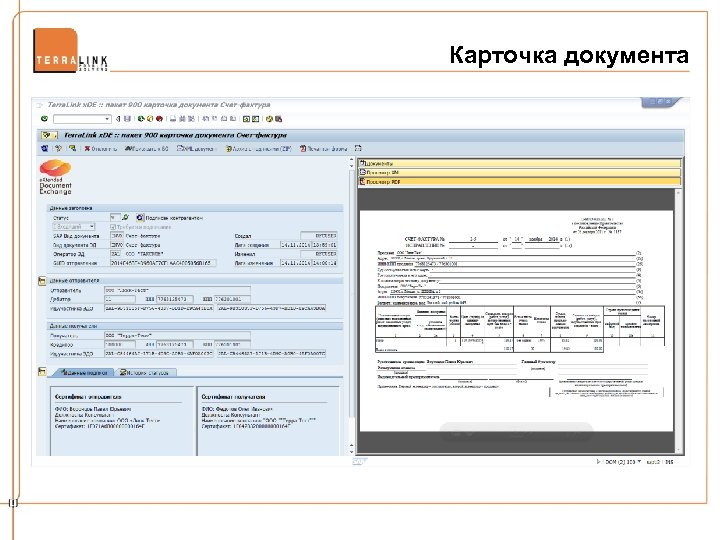Click the Create New Session icon
This screenshot has width=720, height=540.
246,119
